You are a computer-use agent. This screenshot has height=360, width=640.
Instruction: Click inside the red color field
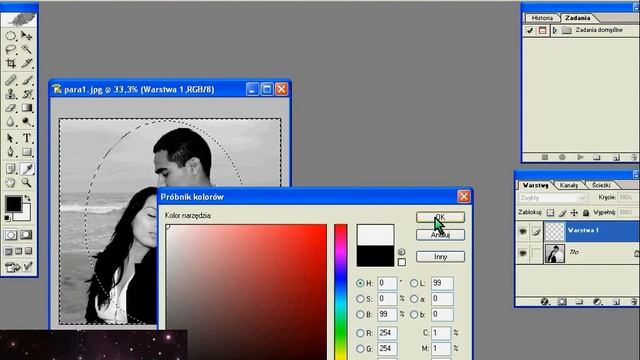[247, 292]
